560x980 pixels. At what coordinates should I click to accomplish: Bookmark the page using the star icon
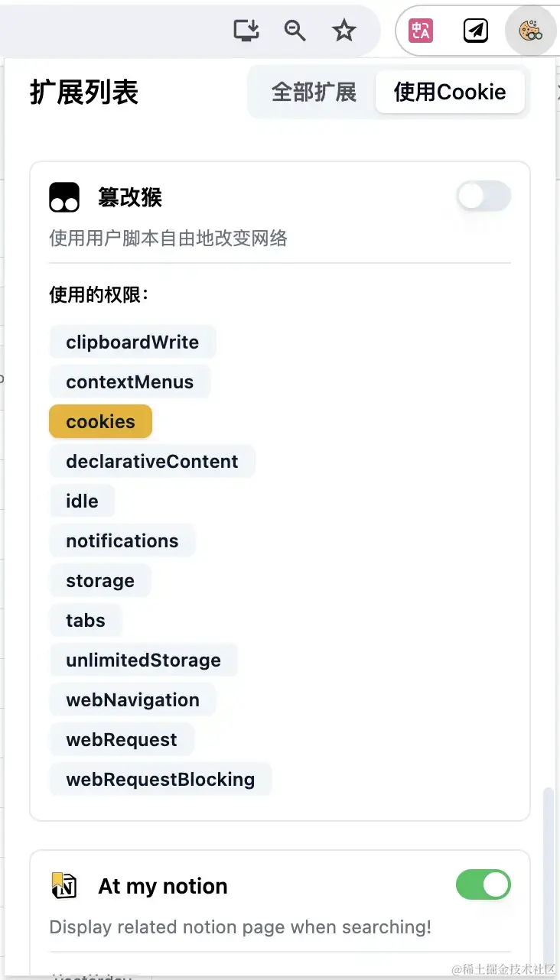coord(343,31)
